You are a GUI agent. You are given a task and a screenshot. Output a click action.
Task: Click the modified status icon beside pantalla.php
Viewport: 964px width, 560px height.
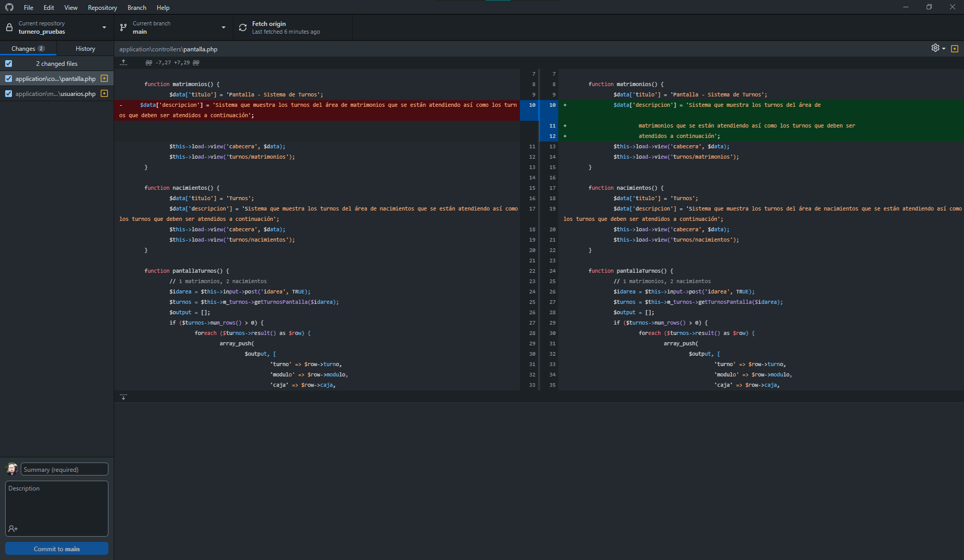tap(104, 78)
